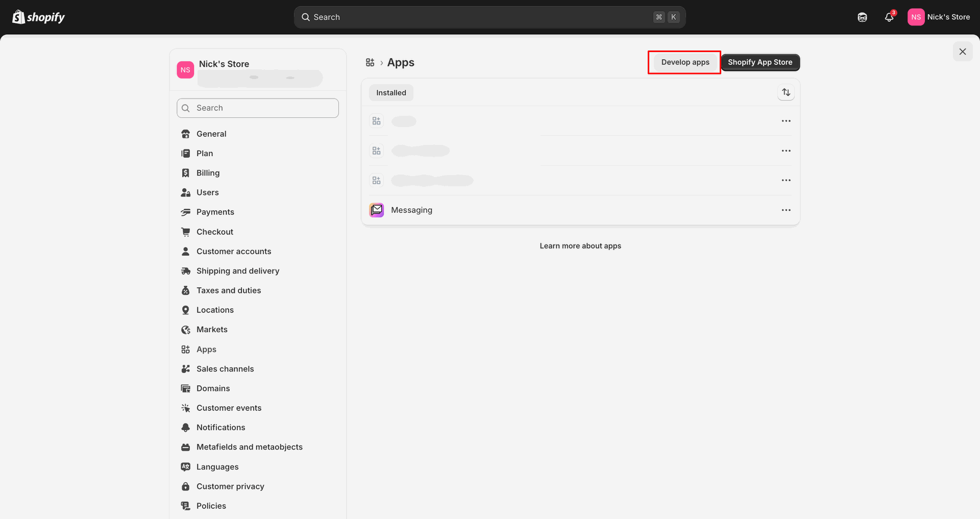This screenshot has width=980, height=519.
Task: Click the Customer accounts icon
Action: (x=186, y=251)
